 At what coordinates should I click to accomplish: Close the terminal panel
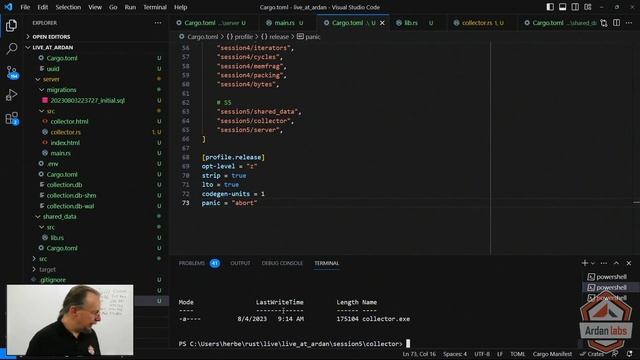629,263
